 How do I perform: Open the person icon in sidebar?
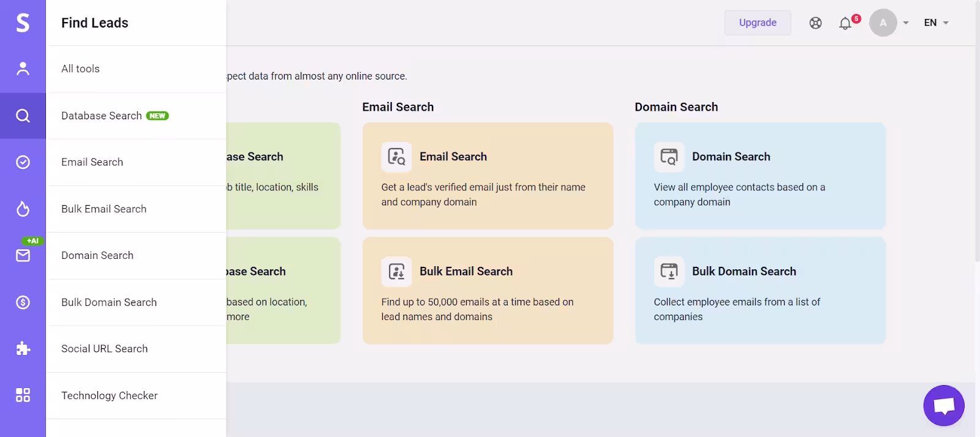tap(23, 69)
